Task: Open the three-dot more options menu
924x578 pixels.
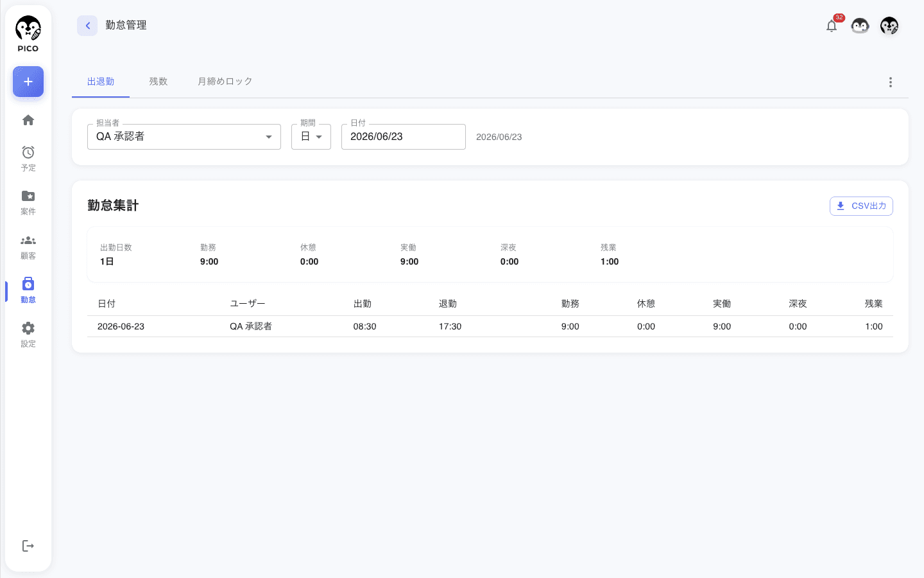Action: 891,82
